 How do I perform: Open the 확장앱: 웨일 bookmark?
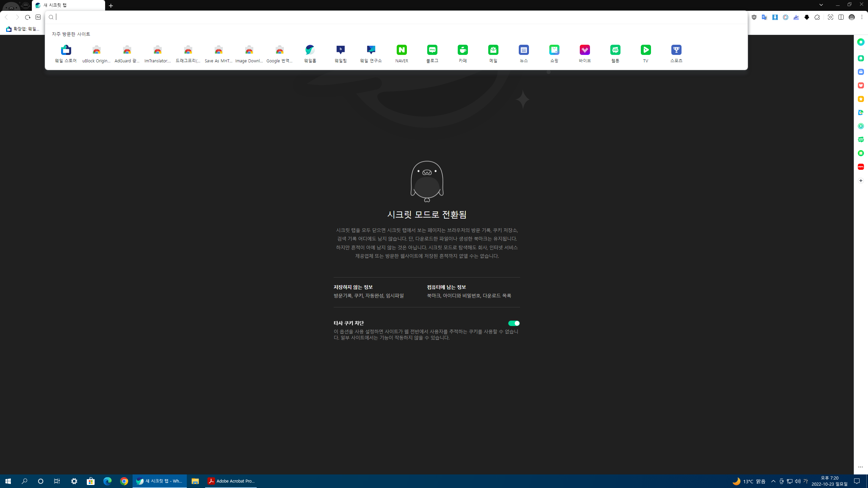pos(23,29)
